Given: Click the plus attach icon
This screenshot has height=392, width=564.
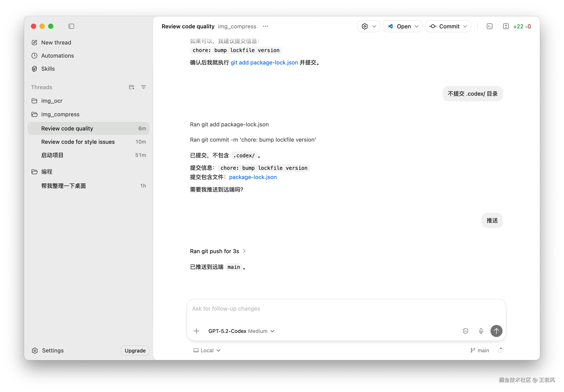Looking at the screenshot, I should point(196,331).
